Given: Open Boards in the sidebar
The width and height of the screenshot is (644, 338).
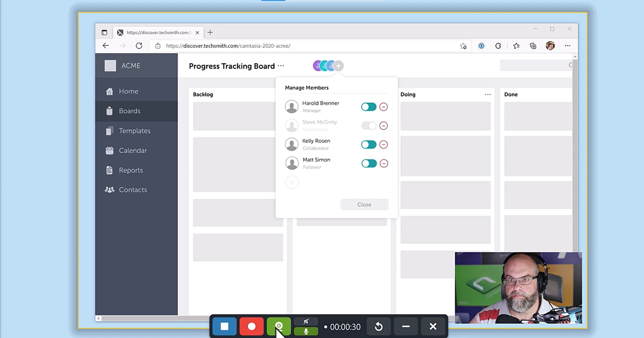Looking at the screenshot, I should pyautogui.click(x=137, y=111).
